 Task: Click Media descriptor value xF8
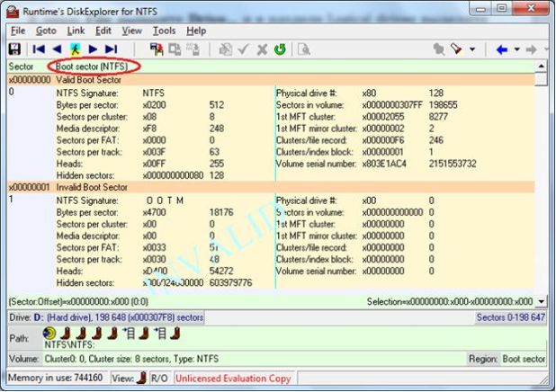pyautogui.click(x=149, y=129)
